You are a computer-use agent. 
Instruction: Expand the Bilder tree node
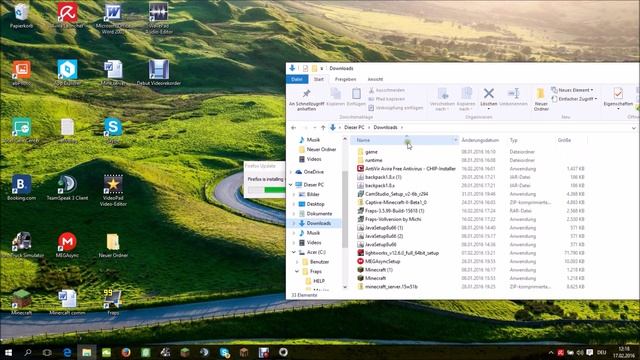[293, 195]
